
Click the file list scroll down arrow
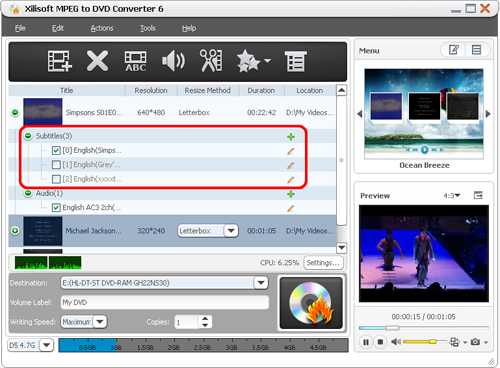click(342, 248)
